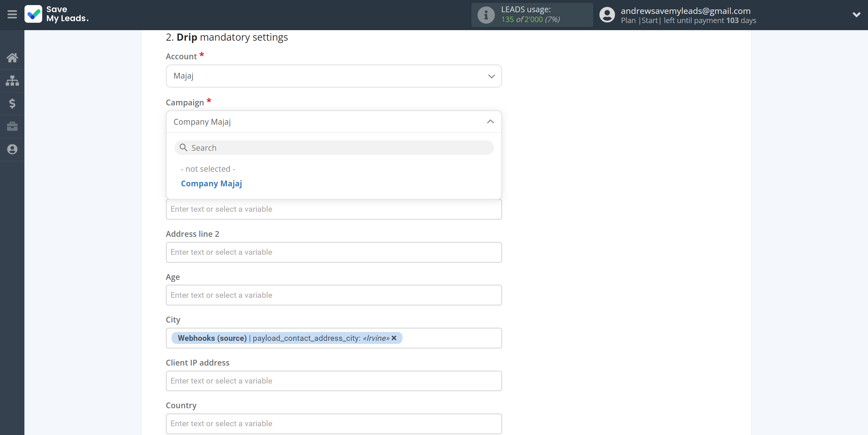Click the Account field label
Viewport: 868px width, 435px height.
[181, 56]
